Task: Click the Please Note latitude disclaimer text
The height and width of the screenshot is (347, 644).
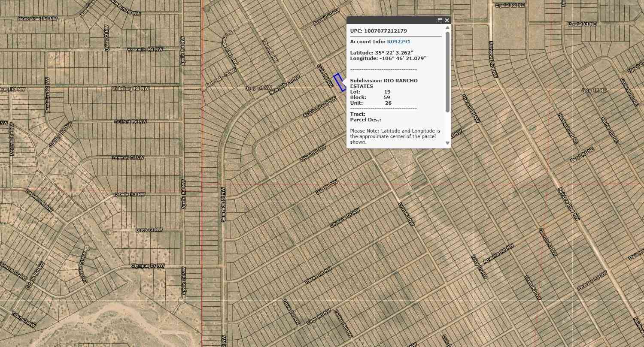Action: (395, 136)
